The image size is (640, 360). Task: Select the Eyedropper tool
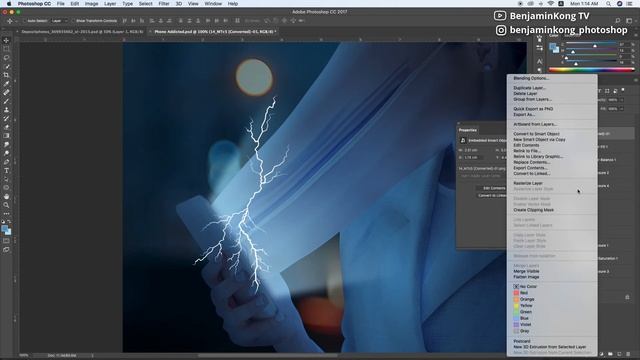[6, 84]
